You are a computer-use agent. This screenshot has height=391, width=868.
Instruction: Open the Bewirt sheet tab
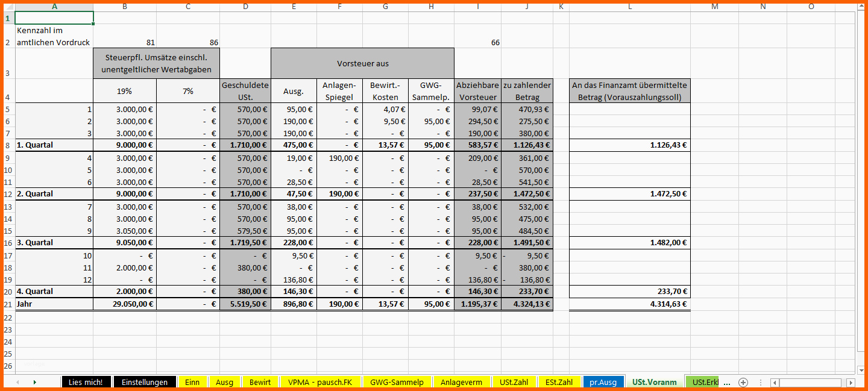pyautogui.click(x=260, y=382)
